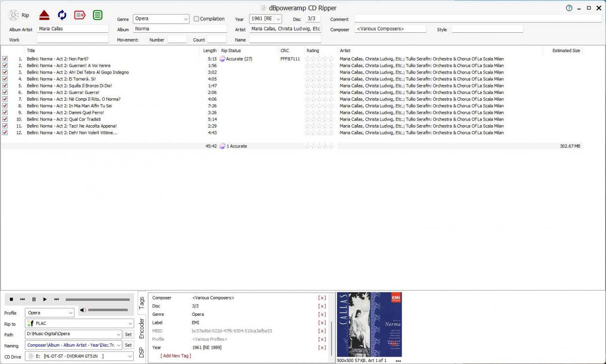Uncheck track 8 In Mia Man checkbox
606x364 pixels.
point(5,106)
